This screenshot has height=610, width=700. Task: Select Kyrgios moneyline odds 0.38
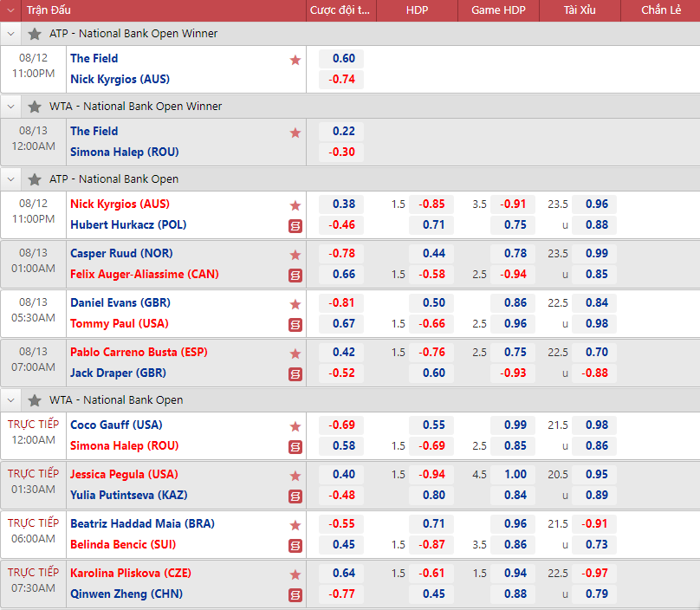coord(341,204)
